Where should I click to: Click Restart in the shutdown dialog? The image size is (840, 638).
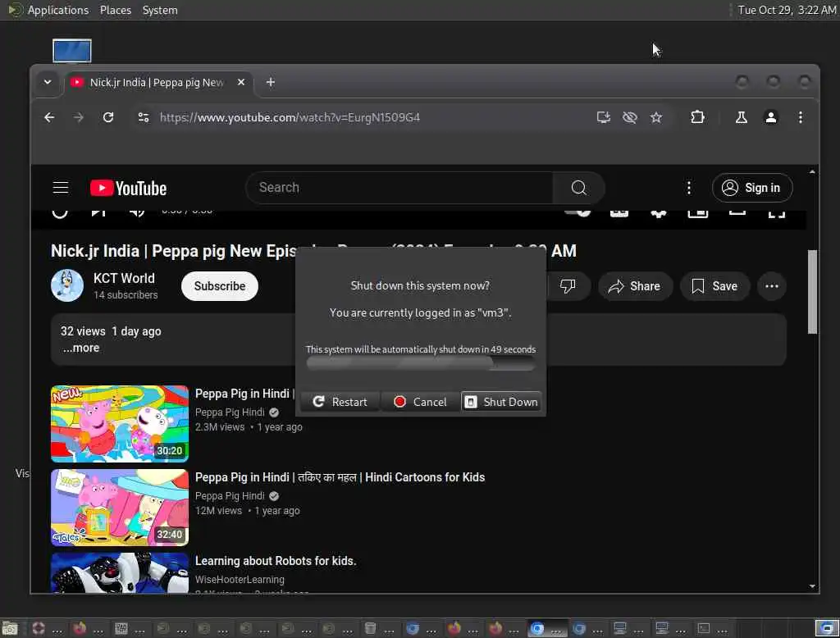340,402
